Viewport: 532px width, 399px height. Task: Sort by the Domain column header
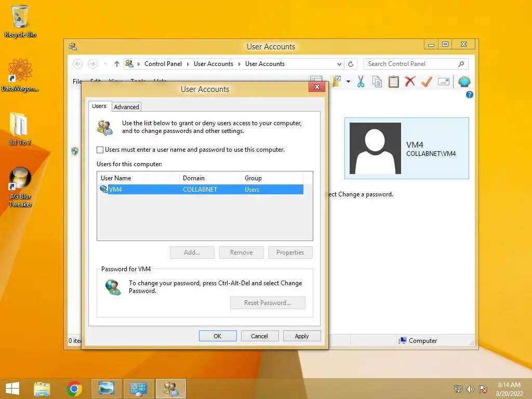(x=210, y=178)
